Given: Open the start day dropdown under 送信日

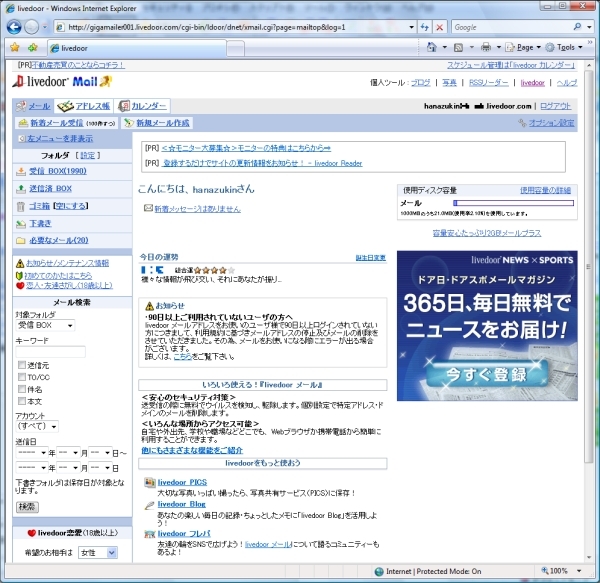Looking at the screenshot, I should [100, 453].
